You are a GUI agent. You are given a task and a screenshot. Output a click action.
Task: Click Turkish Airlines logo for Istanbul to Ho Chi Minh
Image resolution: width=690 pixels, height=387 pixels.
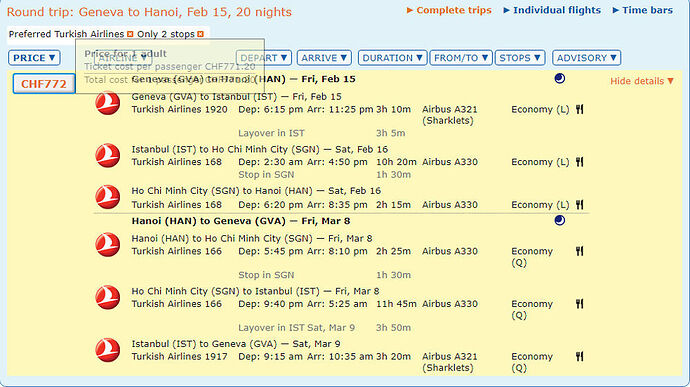(x=107, y=155)
